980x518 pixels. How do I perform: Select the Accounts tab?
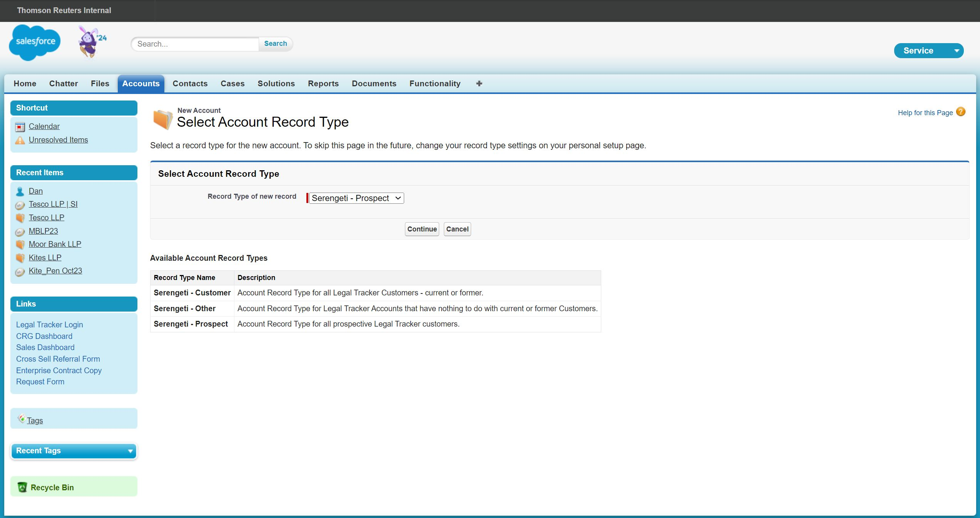[141, 84]
